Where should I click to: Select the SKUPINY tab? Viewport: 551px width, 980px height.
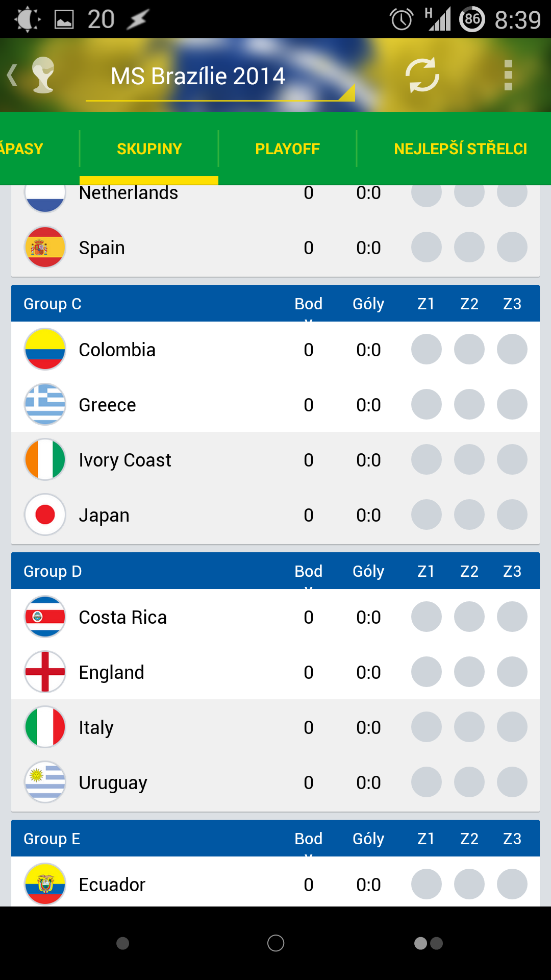[x=149, y=149]
